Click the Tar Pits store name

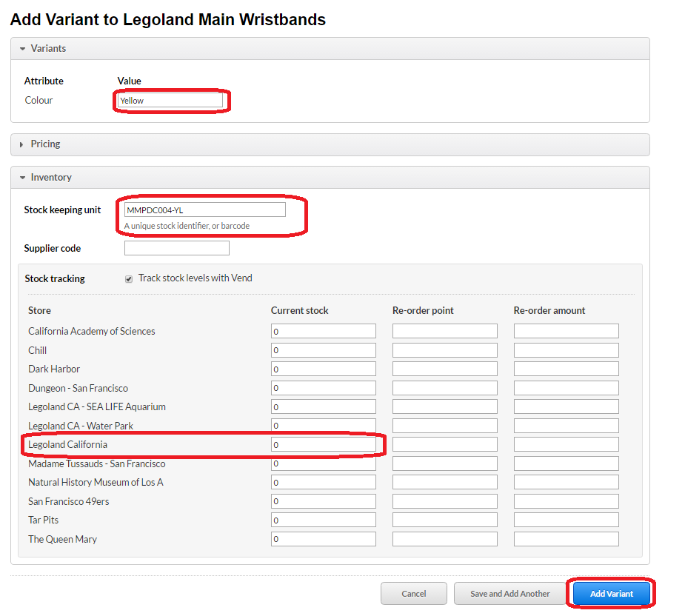tap(43, 520)
